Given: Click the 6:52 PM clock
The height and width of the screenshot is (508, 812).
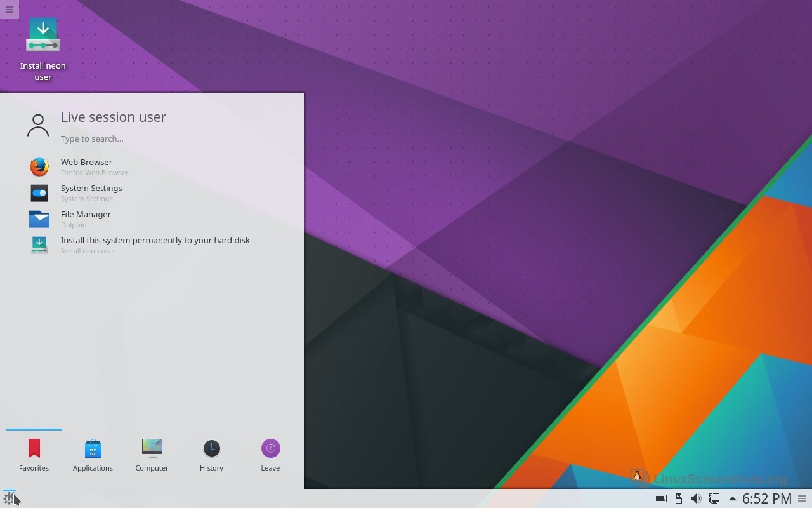Looking at the screenshot, I should coord(766,499).
